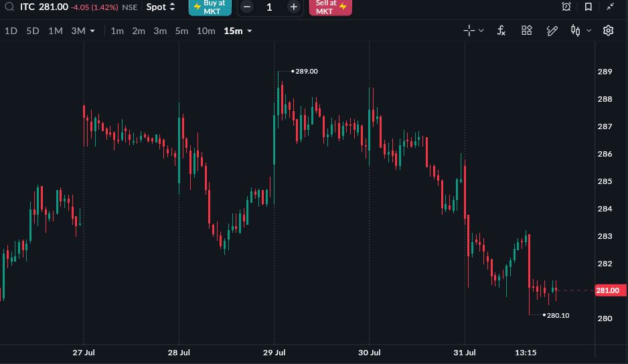
Task: Switch to 1m interval
Action: (117, 31)
